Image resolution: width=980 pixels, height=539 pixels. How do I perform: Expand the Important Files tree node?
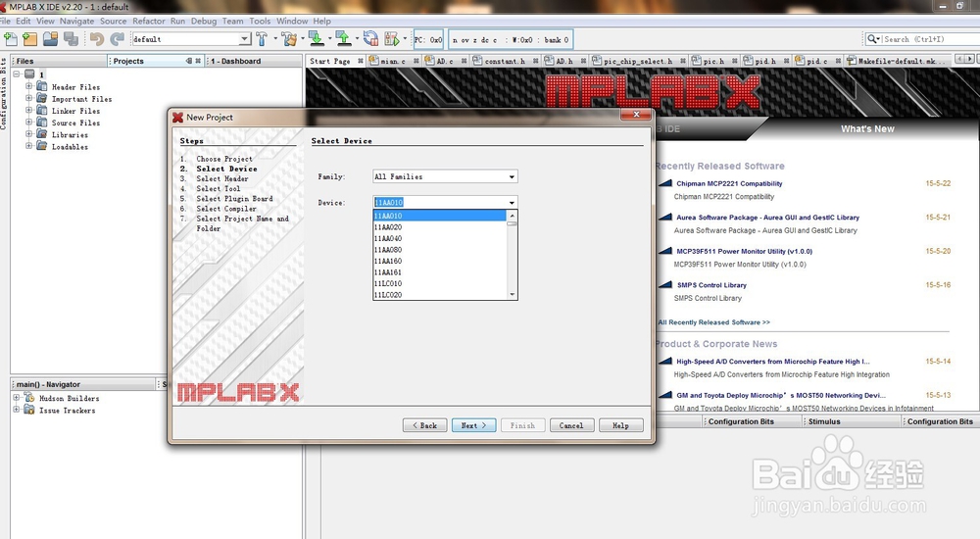[28, 98]
